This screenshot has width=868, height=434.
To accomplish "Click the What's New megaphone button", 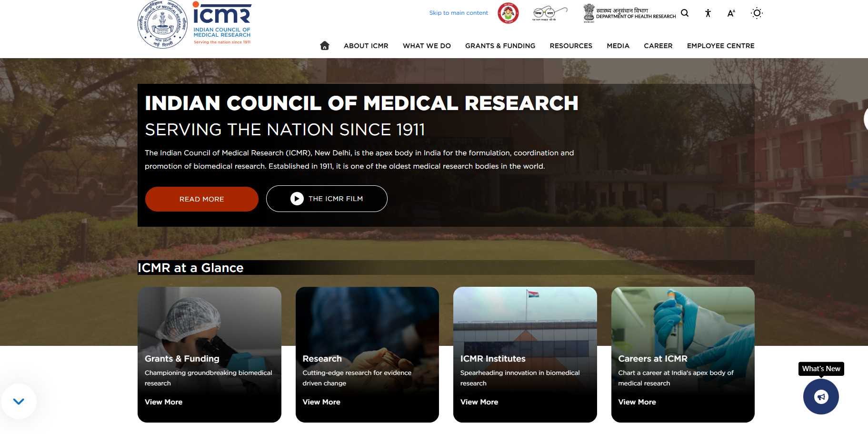I will 821,396.
